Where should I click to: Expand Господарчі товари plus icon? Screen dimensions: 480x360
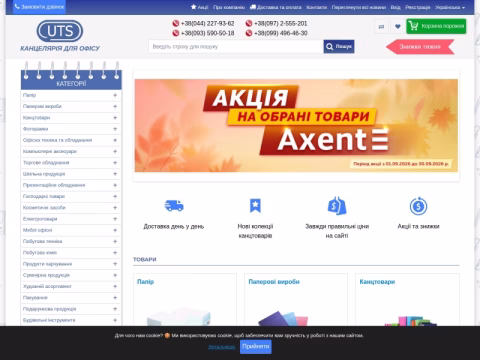(x=115, y=196)
